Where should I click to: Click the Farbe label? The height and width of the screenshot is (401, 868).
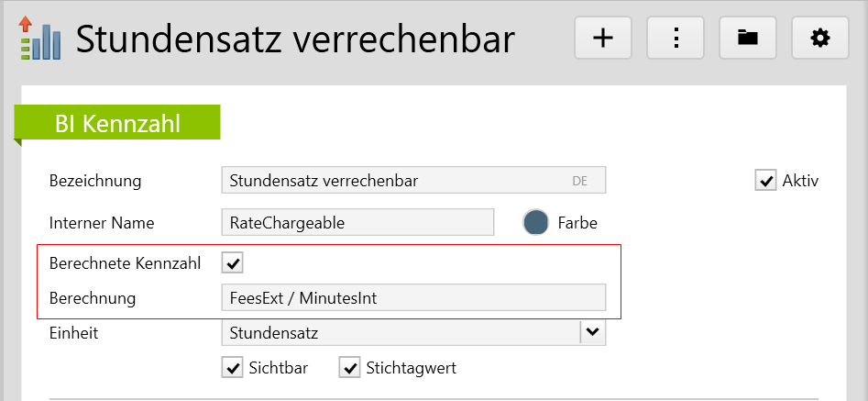[x=577, y=222]
